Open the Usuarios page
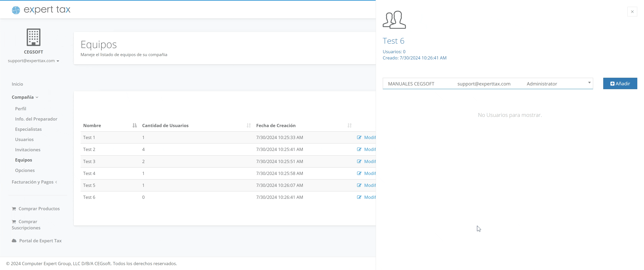This screenshot has width=644, height=270. point(24,139)
